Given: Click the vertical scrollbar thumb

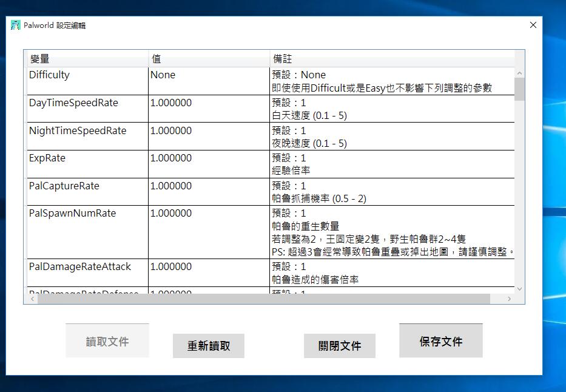Looking at the screenshot, I should (x=519, y=89).
